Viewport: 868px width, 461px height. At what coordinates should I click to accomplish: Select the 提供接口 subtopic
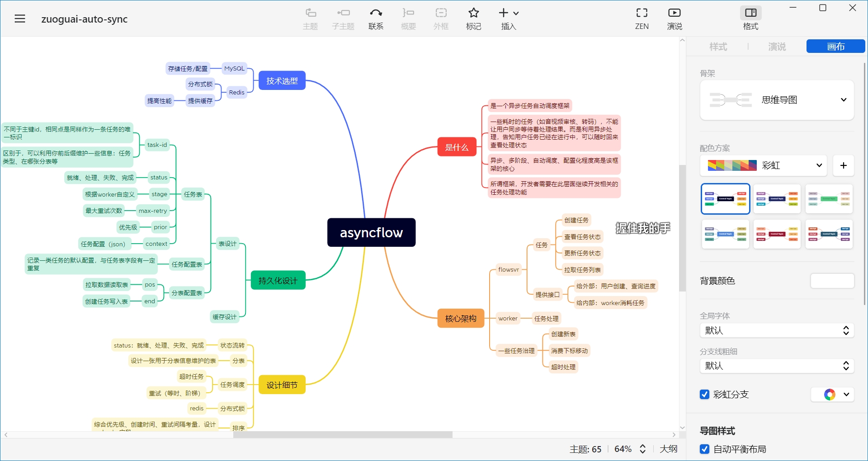[547, 295]
